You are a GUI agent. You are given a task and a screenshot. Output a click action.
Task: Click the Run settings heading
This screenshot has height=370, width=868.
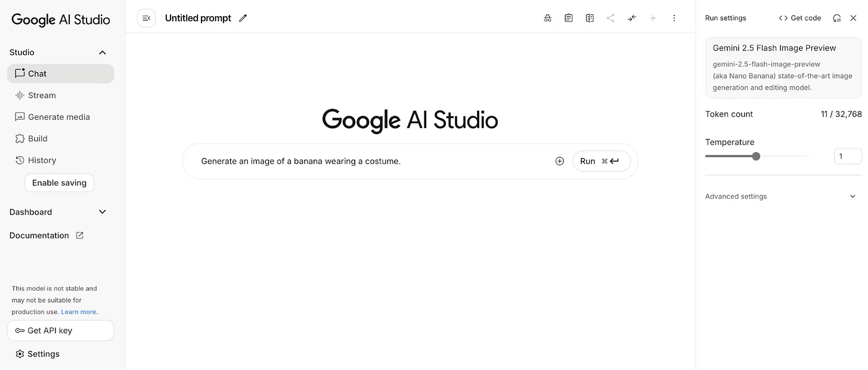726,18
